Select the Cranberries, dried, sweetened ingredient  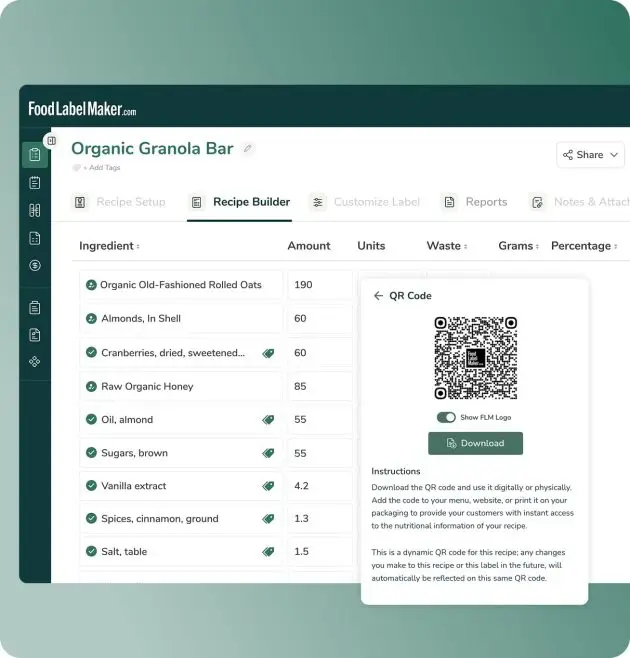tap(181, 352)
